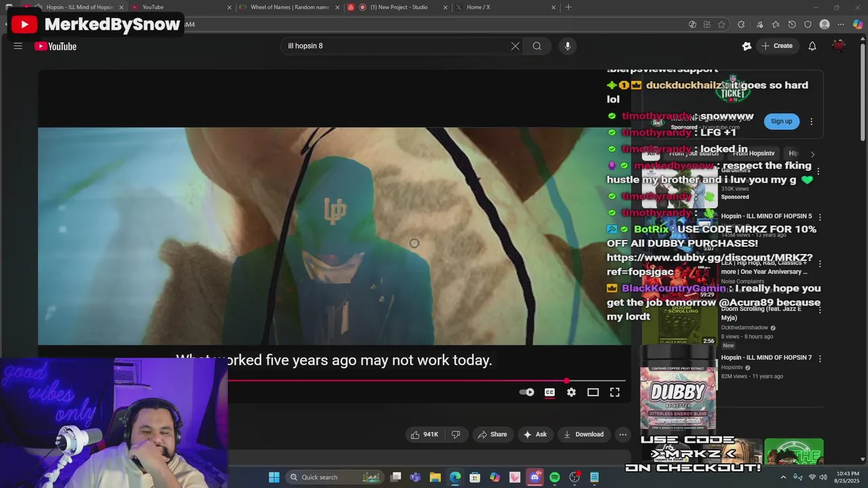Click the taskbar Quick search box
The width and height of the screenshot is (868, 488).
(334, 477)
